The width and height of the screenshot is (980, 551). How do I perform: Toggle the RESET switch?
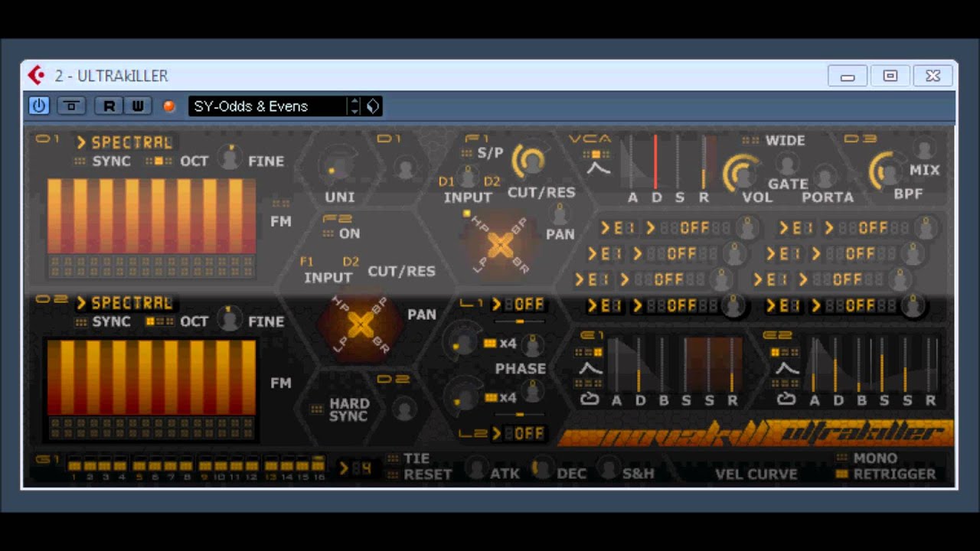[393, 474]
